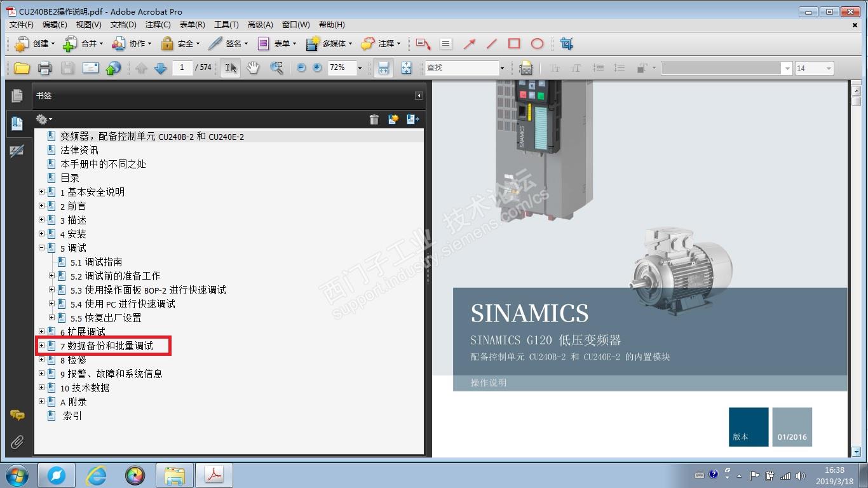Click the open file folder icon
The image size is (868, 488).
(22, 68)
